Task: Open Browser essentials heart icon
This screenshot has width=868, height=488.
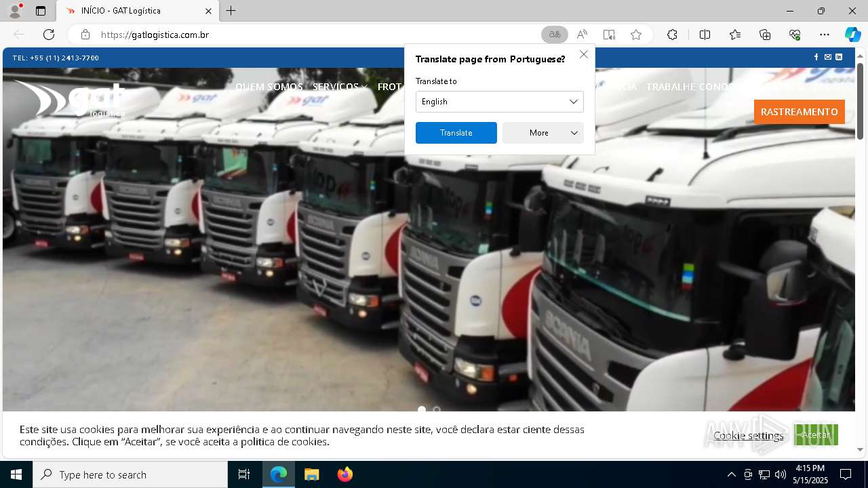Action: click(795, 35)
